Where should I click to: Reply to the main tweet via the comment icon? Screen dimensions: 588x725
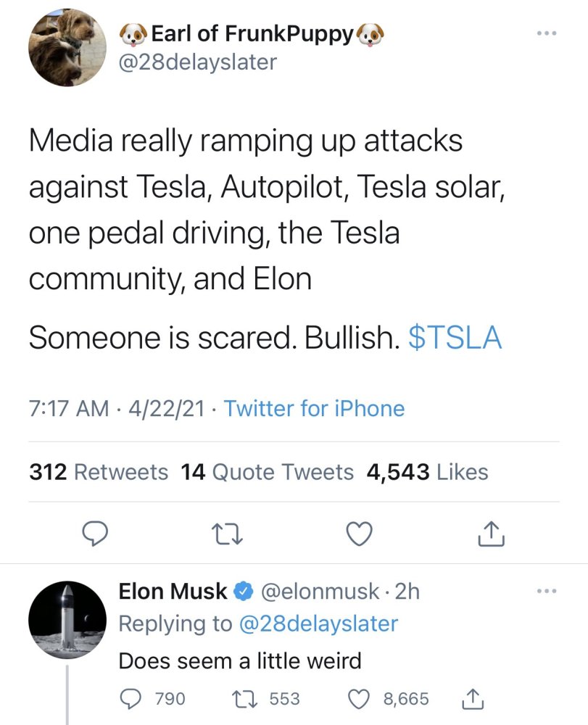(x=94, y=534)
